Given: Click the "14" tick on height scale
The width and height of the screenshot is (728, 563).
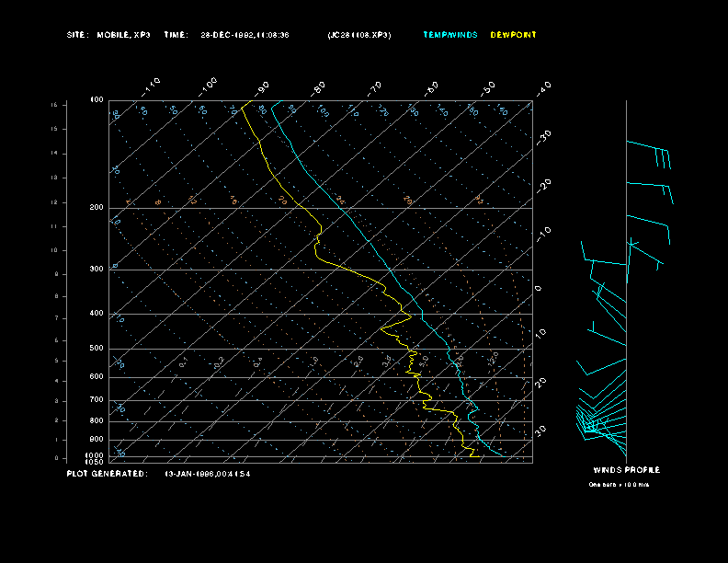Looking at the screenshot, I should point(54,153).
